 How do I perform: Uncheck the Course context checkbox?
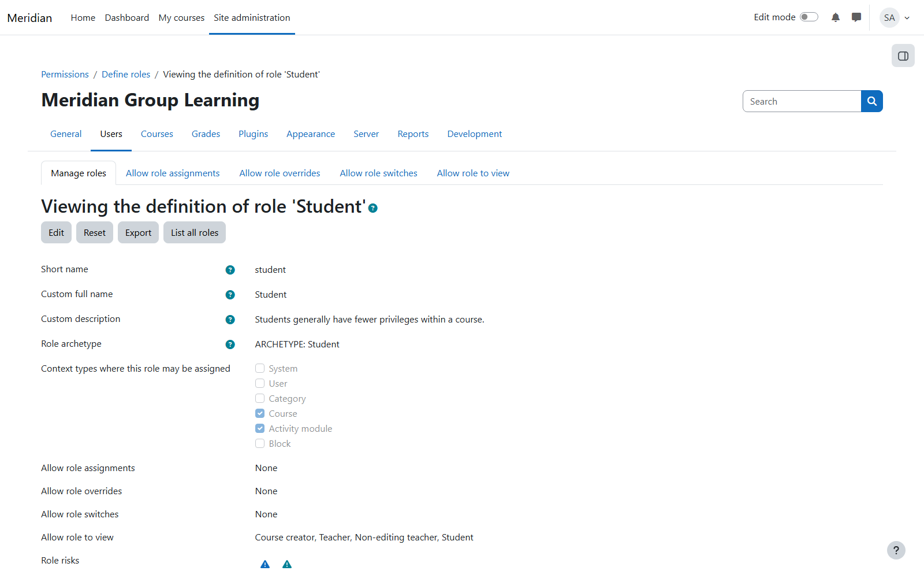260,413
